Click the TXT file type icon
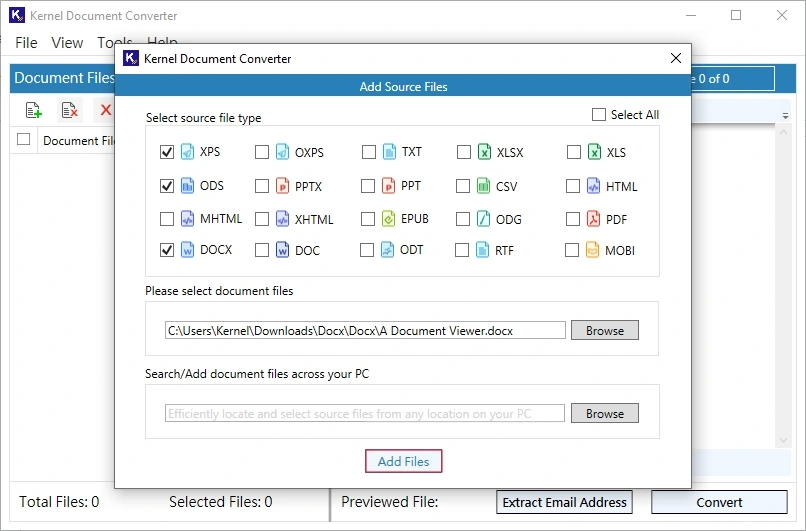 (390, 152)
